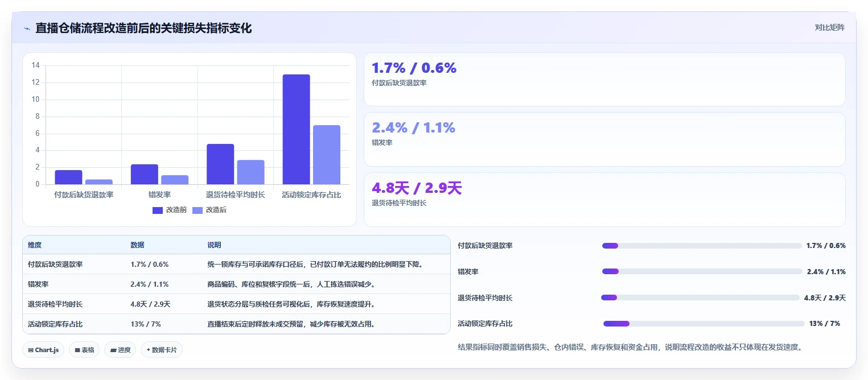Select the Chart.js tag chip

pyautogui.click(x=43, y=350)
